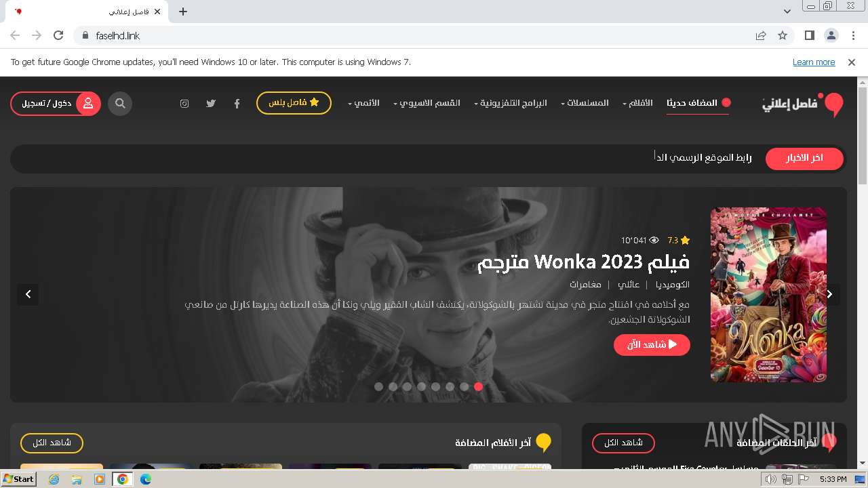This screenshot has width=868, height=488.
Task: Click the شاهد الآن watch button
Action: [652, 344]
